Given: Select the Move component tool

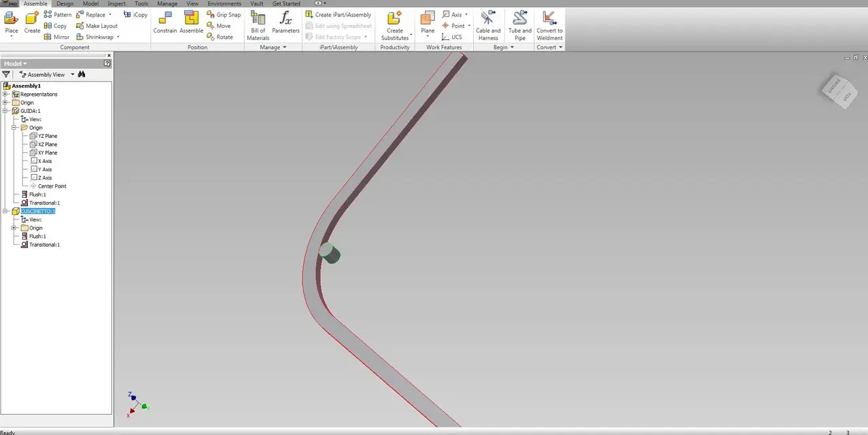Looking at the screenshot, I should [218, 26].
